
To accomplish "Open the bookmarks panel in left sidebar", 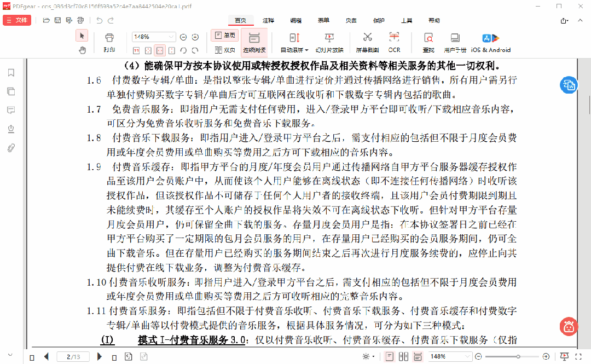I will coord(11,72).
